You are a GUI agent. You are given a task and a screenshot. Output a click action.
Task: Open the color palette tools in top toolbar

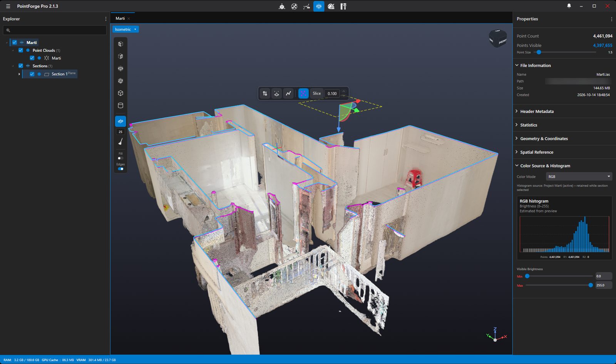pyautogui.click(x=331, y=6)
